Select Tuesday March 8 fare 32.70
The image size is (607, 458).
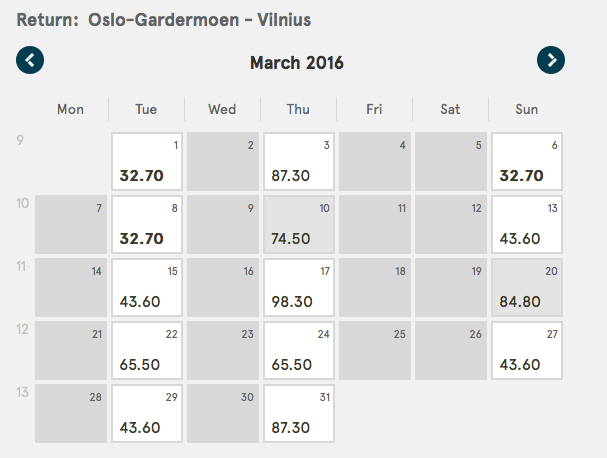[x=147, y=225]
